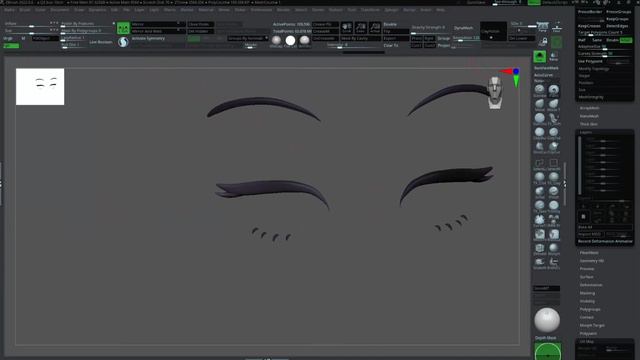Click the DynaMesh button
Viewport: 640px width, 360px height.
464,28
